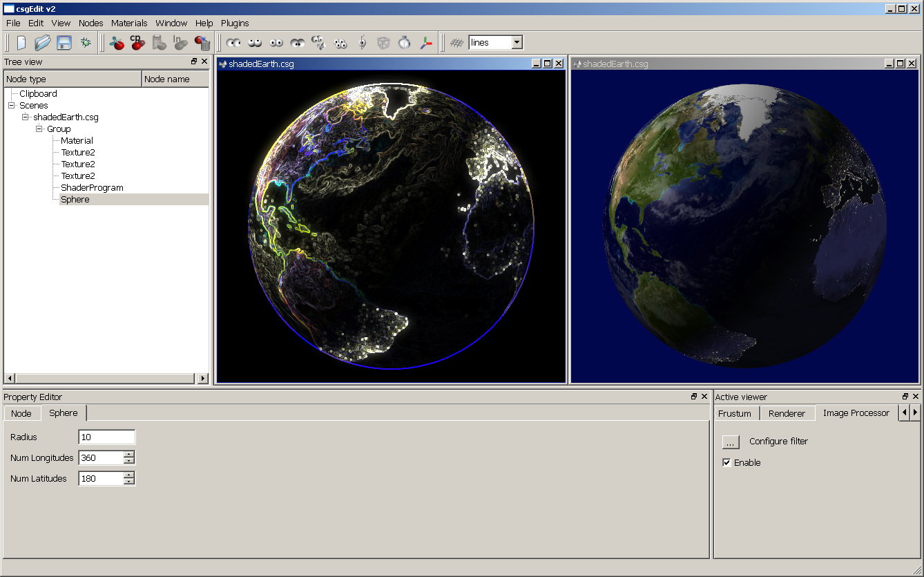Click the new document icon

click(x=21, y=43)
